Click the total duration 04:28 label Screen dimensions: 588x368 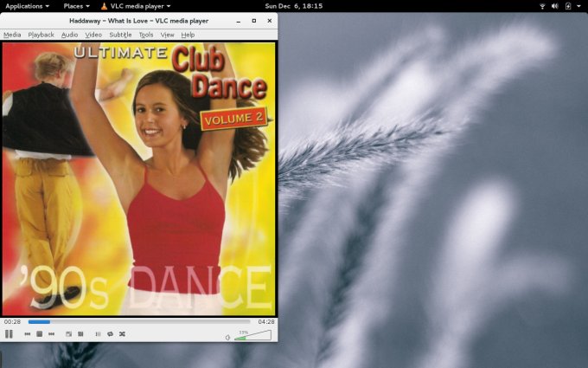266,322
